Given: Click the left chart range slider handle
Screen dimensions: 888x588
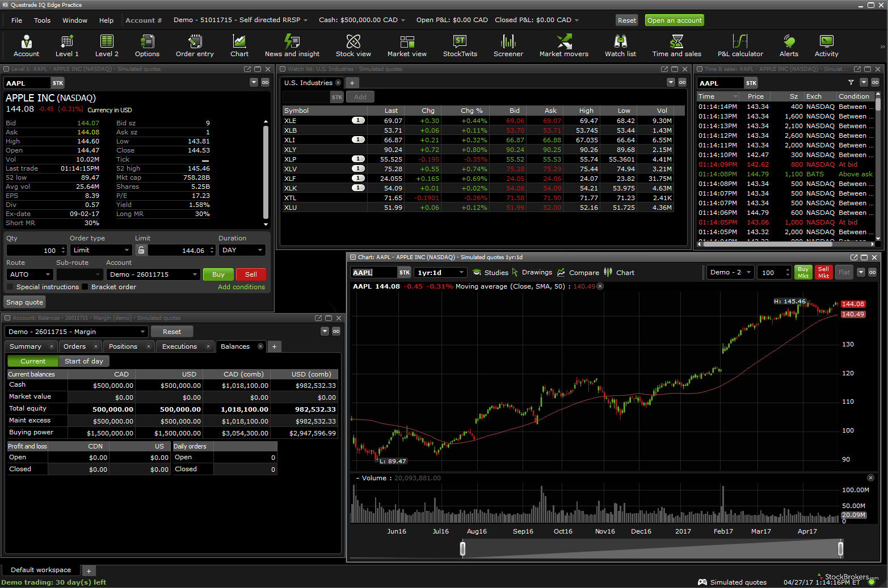Looking at the screenshot, I should pos(462,548).
